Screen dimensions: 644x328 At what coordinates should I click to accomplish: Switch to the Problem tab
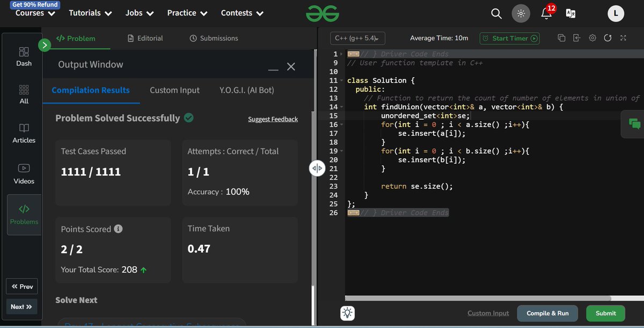(x=76, y=38)
